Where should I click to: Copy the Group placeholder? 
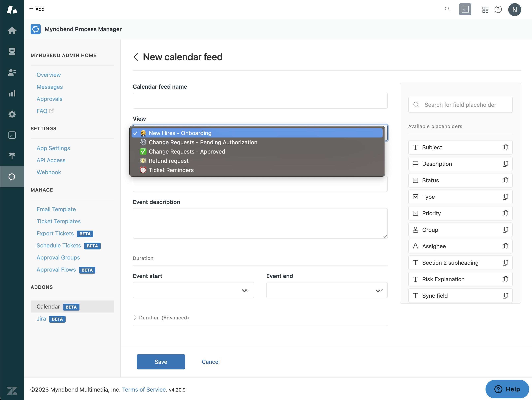(x=505, y=230)
